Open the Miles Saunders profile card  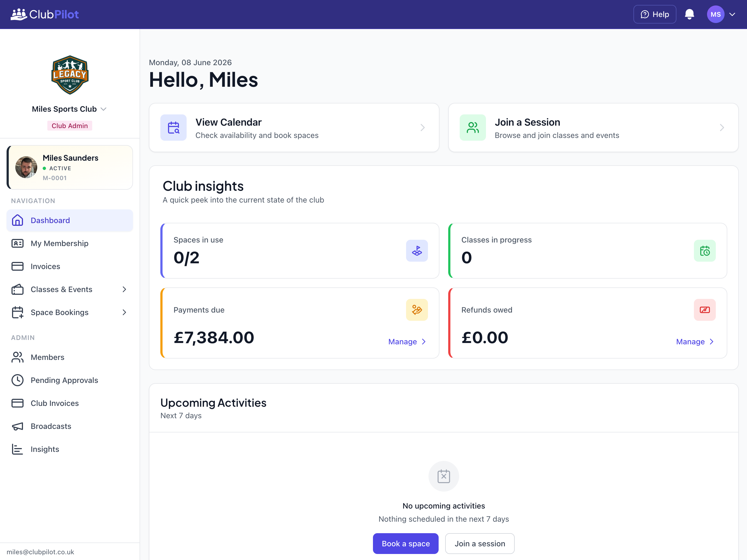click(70, 168)
